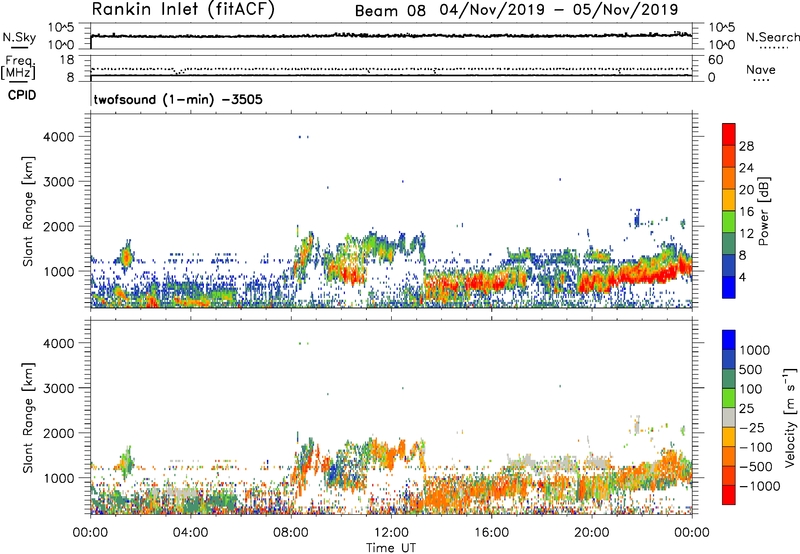This screenshot has width=800, height=554.
Task: Click the date range '04/Nov/2019 – 05/Nov/2019'
Action: click(559, 10)
